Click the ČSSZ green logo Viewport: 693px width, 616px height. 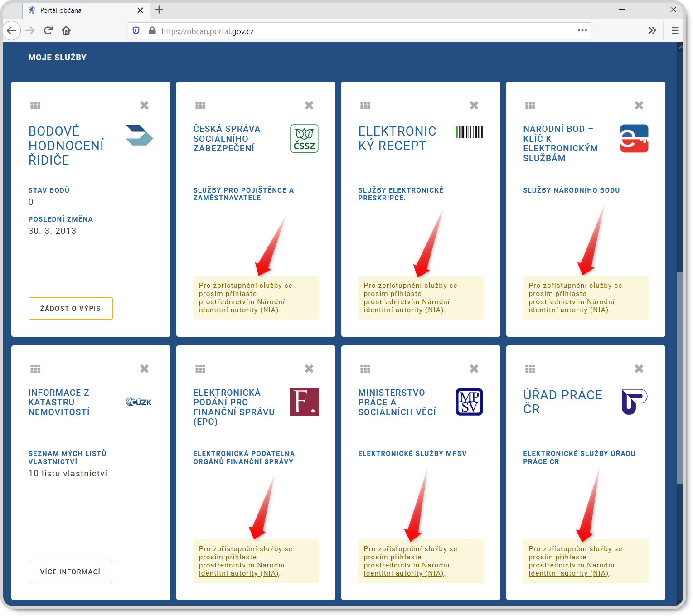pos(304,138)
